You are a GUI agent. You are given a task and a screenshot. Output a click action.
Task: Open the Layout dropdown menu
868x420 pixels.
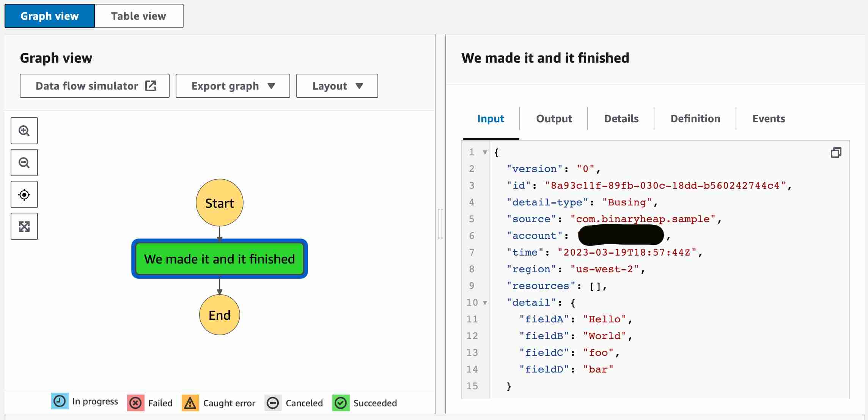(x=337, y=86)
